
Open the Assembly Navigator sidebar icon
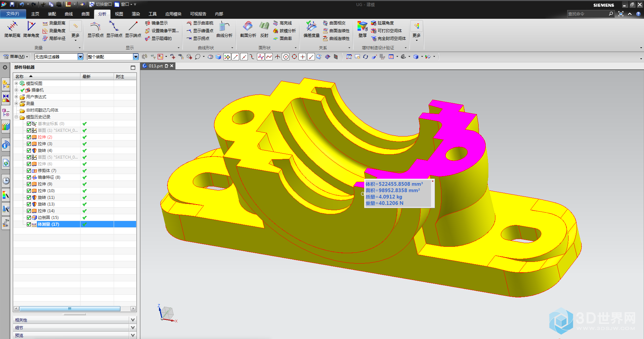[6, 83]
